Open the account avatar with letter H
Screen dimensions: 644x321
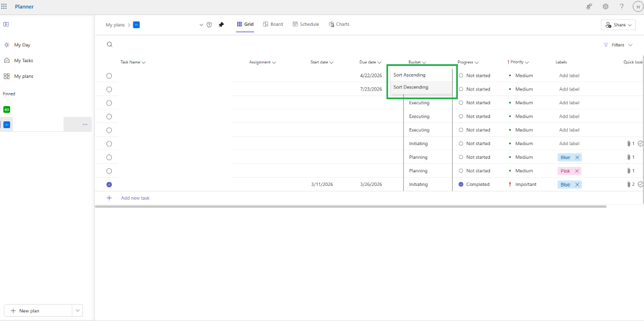[x=638, y=6]
